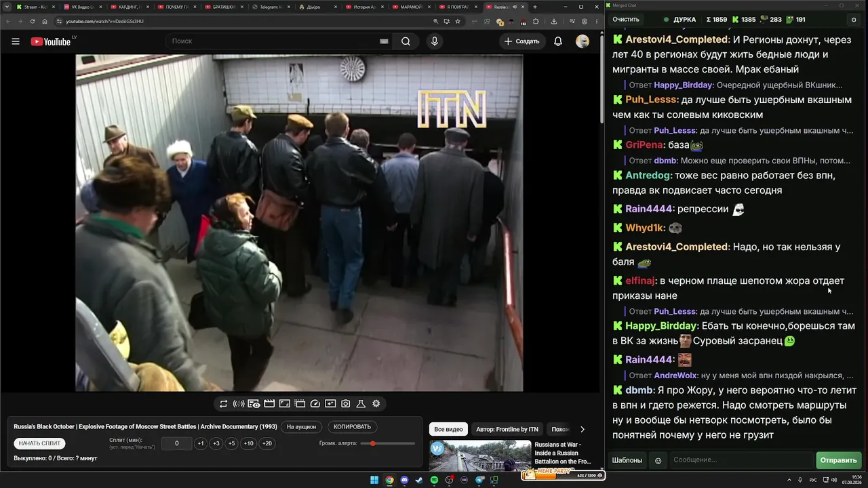Click the loop icon below the video
The height and width of the screenshot is (488, 868).
click(x=223, y=404)
